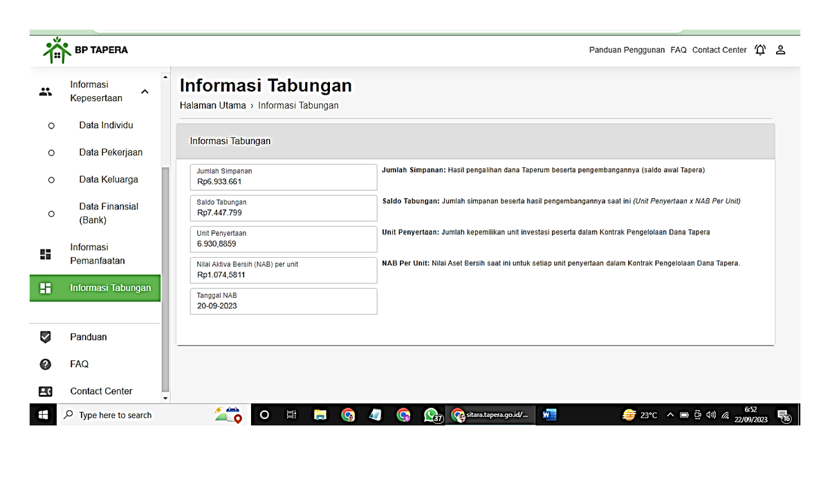Select the Data Individu radio button
Image resolution: width=830 pixels, height=504 pixels.
[x=51, y=124]
